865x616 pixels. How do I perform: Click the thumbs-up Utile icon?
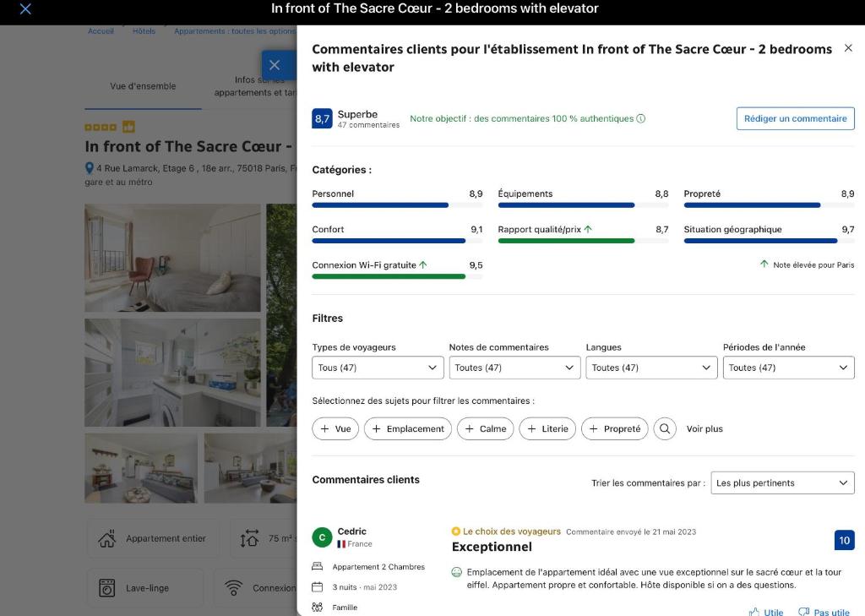(753, 612)
